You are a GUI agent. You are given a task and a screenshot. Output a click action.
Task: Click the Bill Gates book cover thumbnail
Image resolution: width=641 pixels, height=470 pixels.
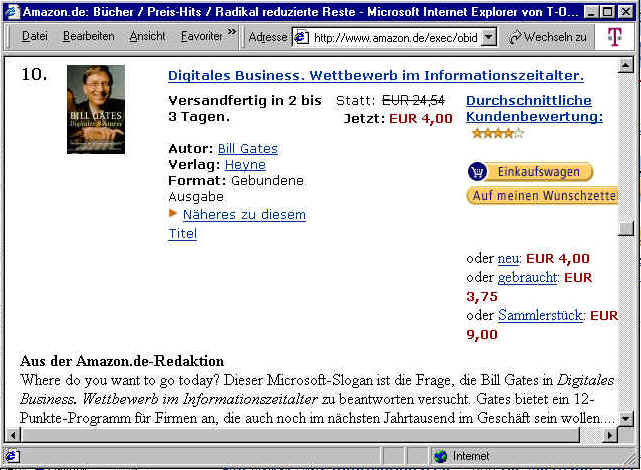point(96,110)
